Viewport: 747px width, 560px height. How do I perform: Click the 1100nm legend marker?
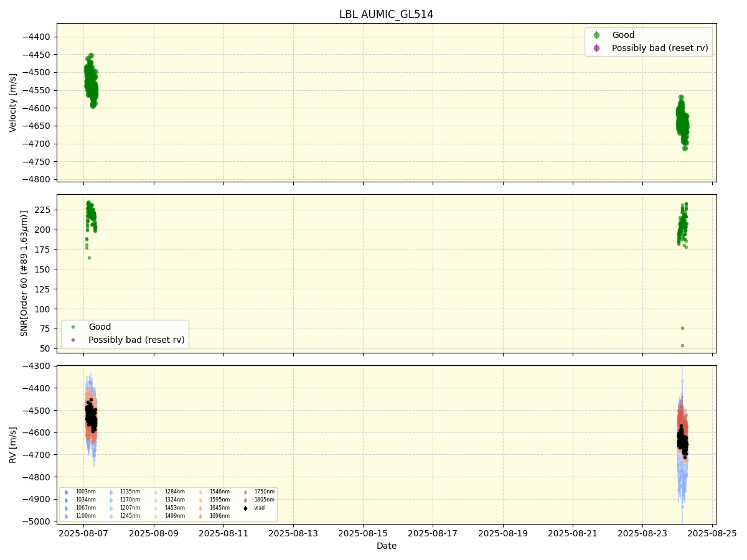click(67, 516)
